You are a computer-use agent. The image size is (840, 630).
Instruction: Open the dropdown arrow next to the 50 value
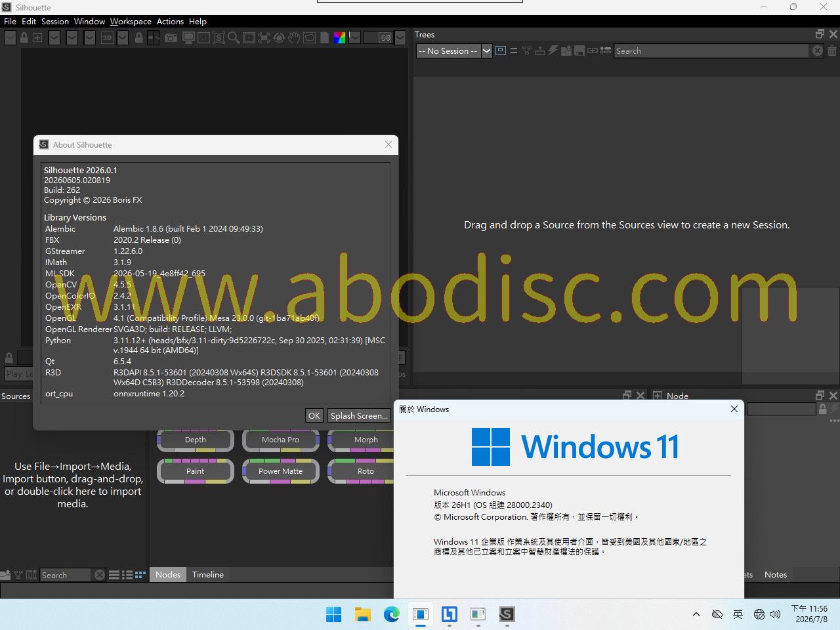click(400, 38)
